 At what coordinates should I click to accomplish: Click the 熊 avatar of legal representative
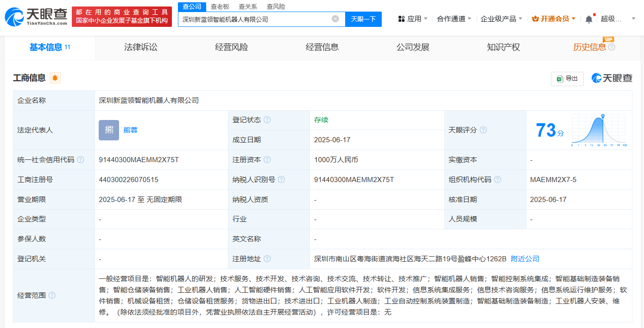109,130
